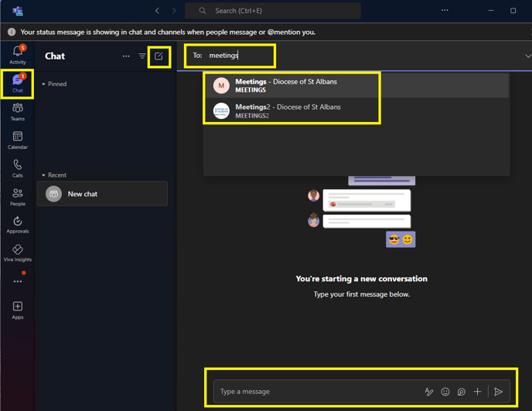Open the Apps store in sidebar
This screenshot has height=411, width=532.
click(17, 311)
